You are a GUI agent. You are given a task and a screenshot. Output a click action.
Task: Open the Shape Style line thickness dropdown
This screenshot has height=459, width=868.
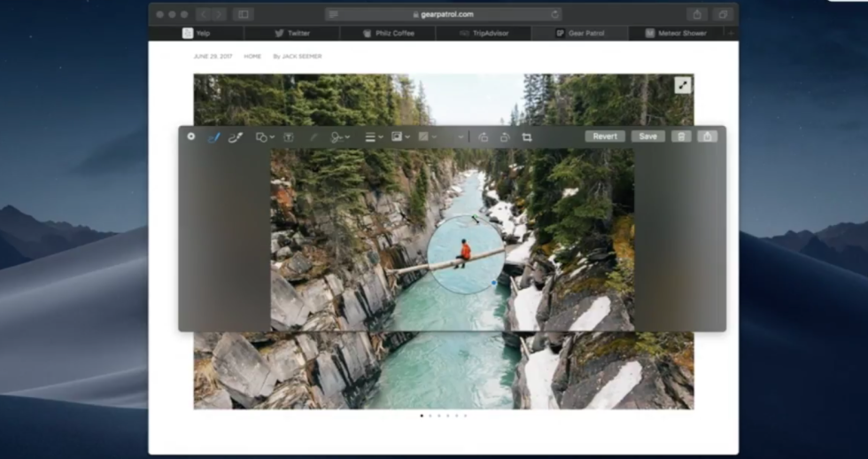pos(374,137)
